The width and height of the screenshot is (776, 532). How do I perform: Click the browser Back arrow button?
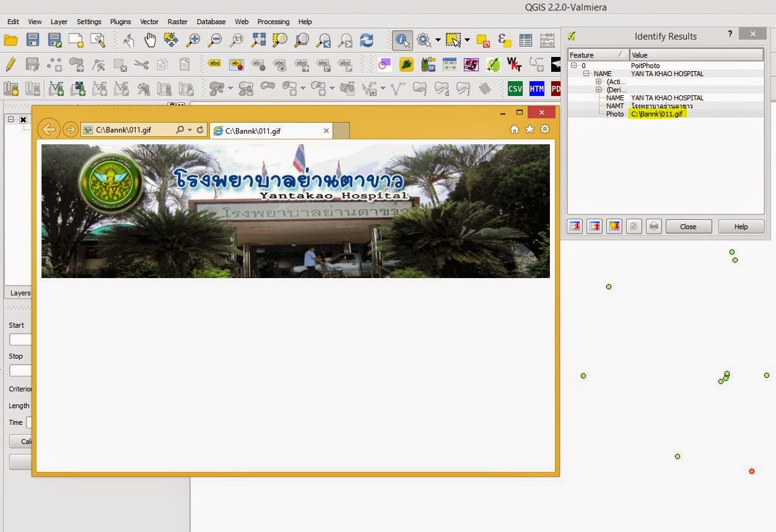[x=49, y=129]
